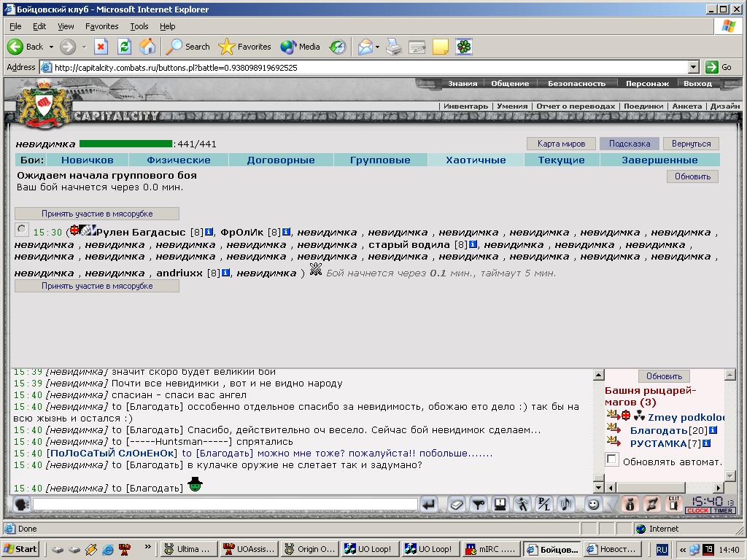Viewport: 747px width, 560px height.
Task: Click the EXIT door icon
Action: (673, 503)
